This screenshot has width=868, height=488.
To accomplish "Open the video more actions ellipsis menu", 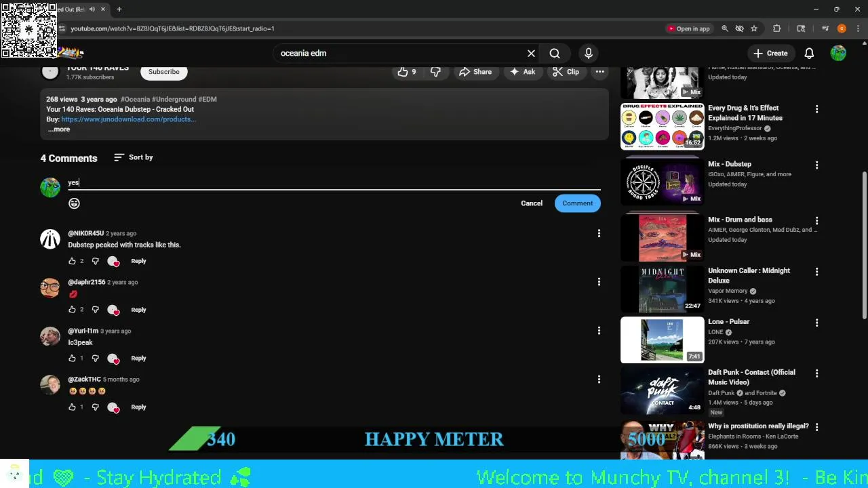I will [599, 72].
